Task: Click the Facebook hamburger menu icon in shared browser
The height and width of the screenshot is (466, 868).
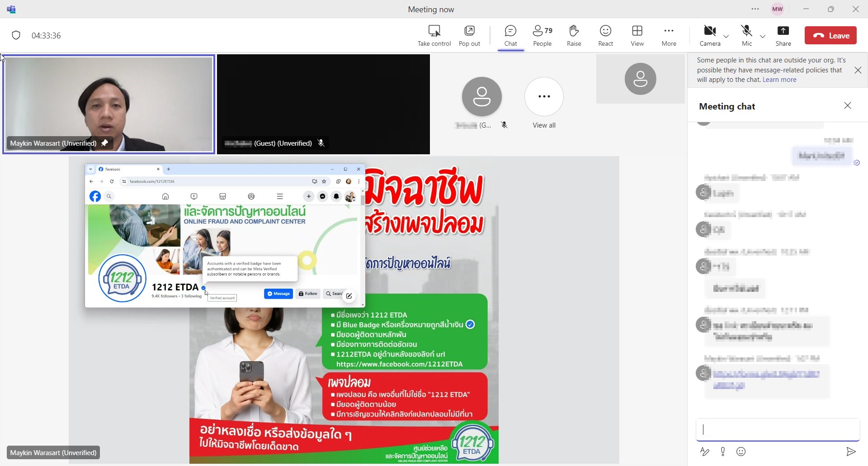Action: click(x=280, y=196)
